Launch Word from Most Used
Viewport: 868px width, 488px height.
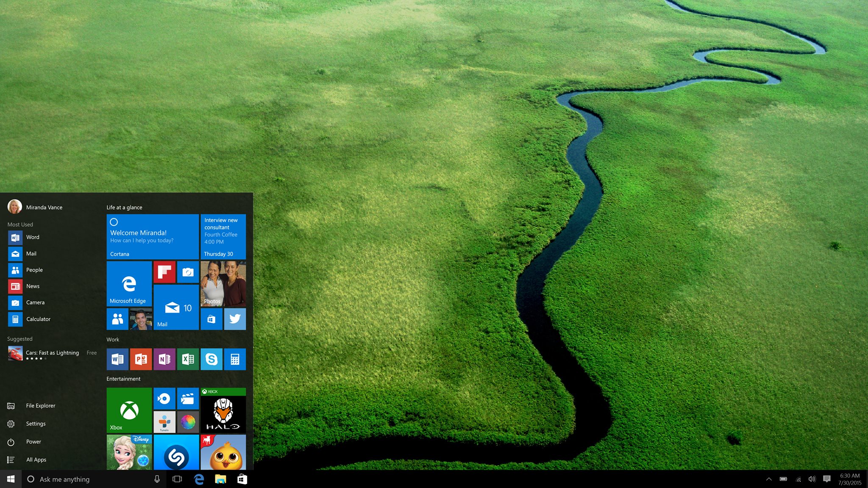[x=33, y=237]
